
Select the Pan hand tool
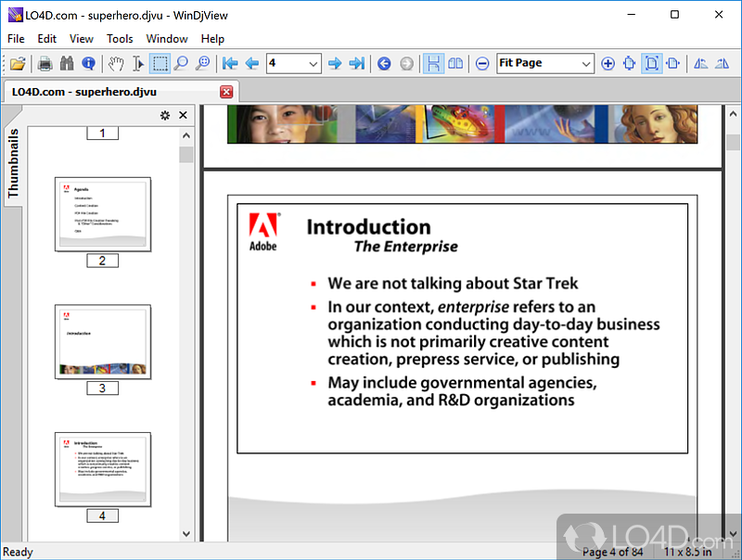click(116, 63)
